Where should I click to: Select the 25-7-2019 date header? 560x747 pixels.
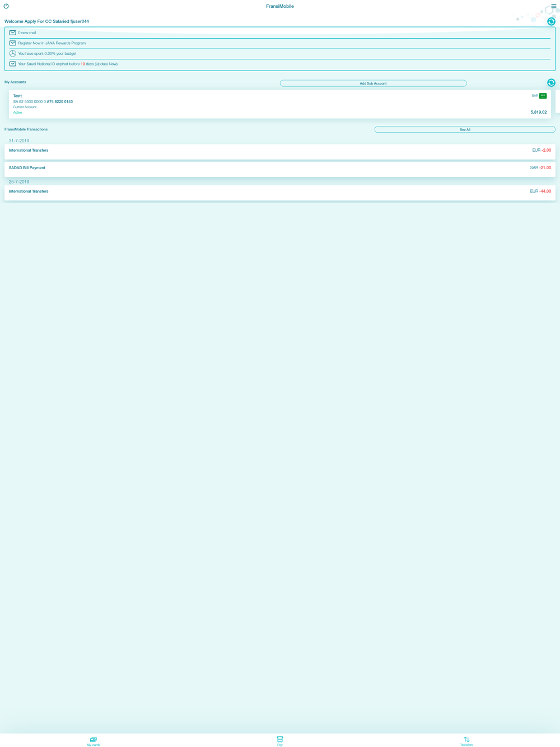coord(19,181)
